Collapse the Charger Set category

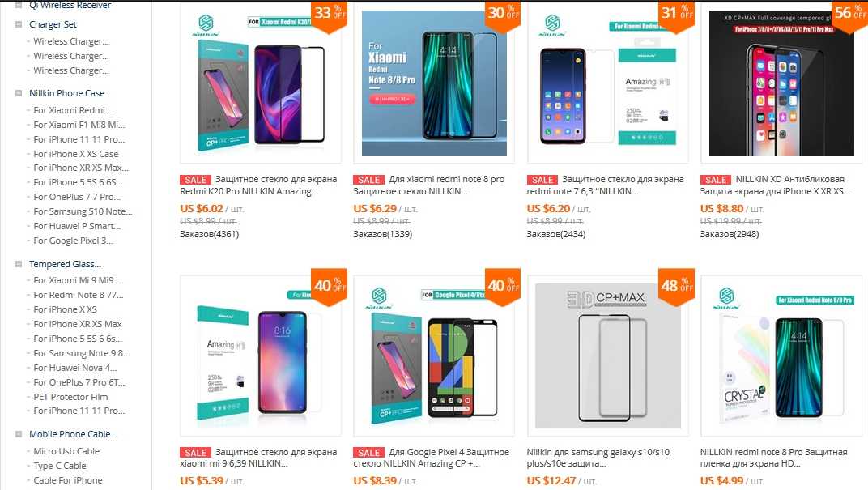click(x=19, y=24)
